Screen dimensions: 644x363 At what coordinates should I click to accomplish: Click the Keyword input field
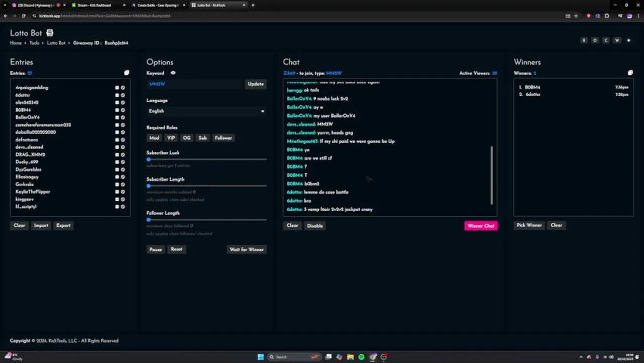click(x=196, y=84)
